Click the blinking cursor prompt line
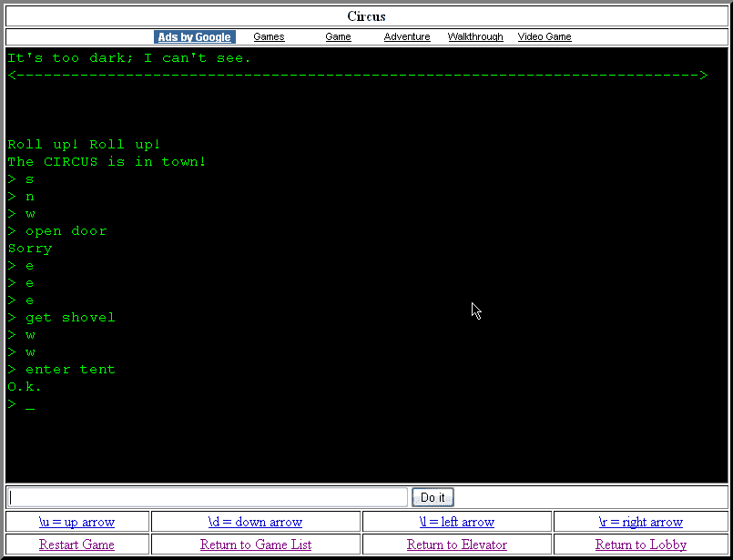The height and width of the screenshot is (560, 733). pyautogui.click(x=21, y=404)
